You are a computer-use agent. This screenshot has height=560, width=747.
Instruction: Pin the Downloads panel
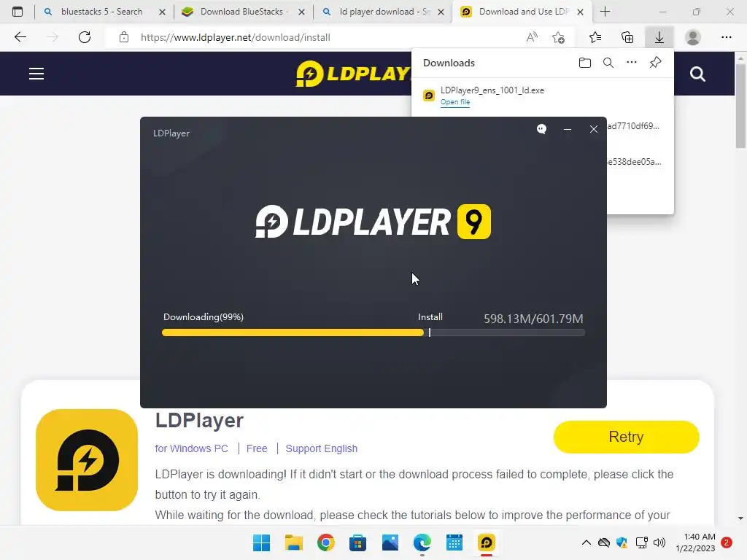pos(656,63)
